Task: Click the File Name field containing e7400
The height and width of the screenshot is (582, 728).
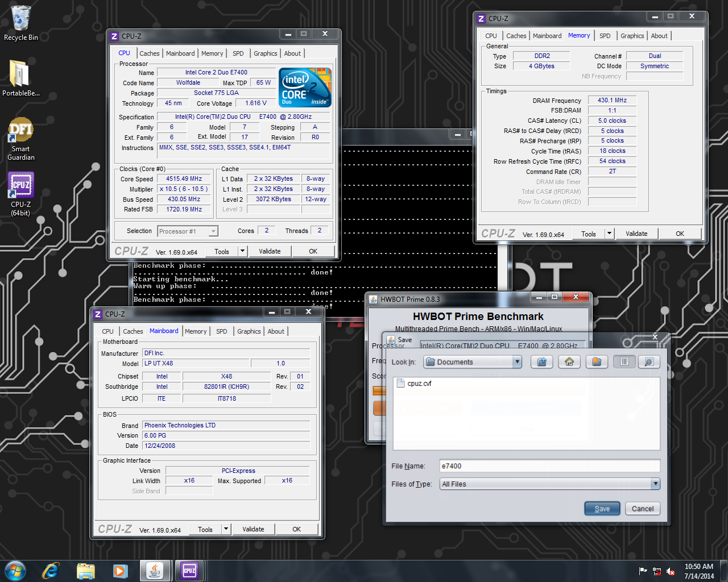Action: tap(549, 466)
